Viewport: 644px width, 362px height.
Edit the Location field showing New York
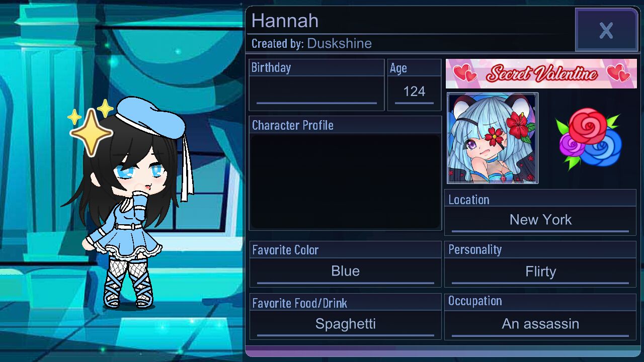(x=540, y=220)
